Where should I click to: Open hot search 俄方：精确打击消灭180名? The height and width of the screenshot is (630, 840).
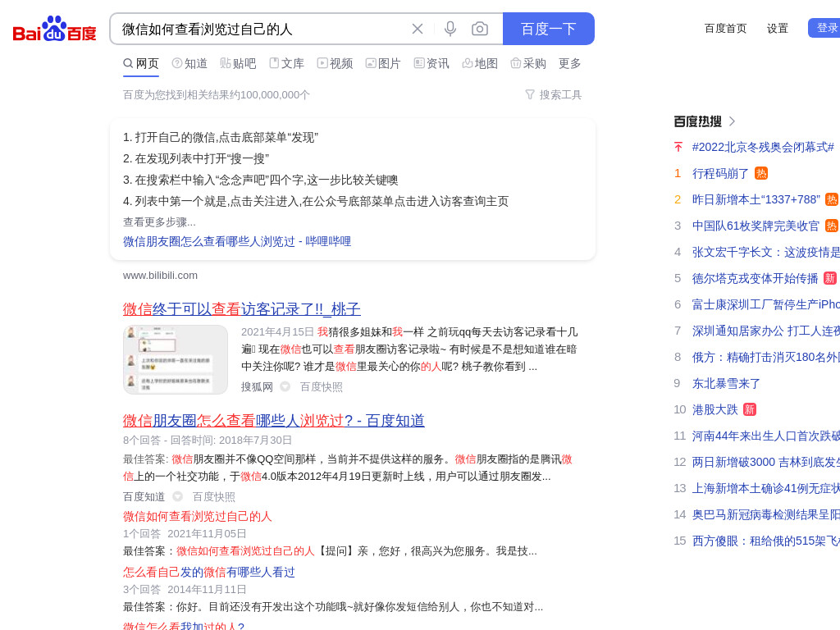(x=765, y=358)
